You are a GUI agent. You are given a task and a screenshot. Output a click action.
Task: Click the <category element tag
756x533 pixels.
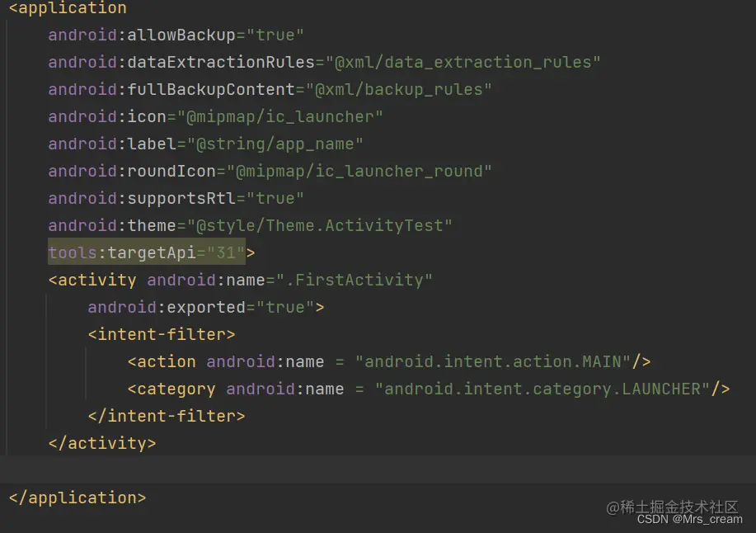[x=171, y=389]
